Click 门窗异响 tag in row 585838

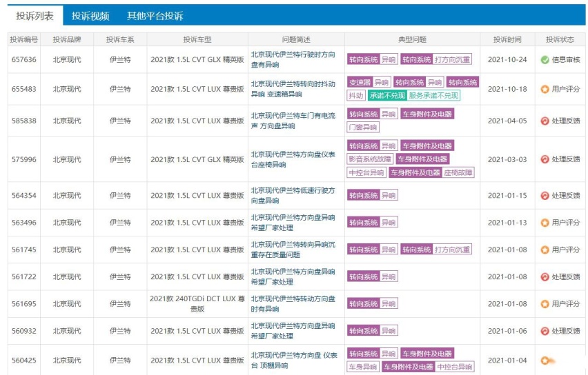[x=363, y=128]
